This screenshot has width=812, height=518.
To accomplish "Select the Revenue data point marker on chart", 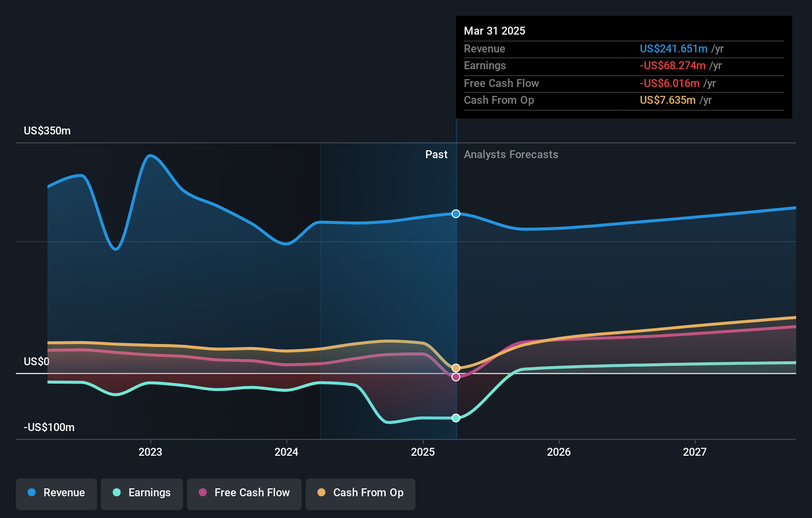I will 456,214.
